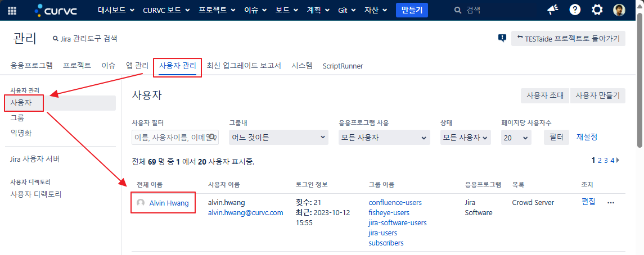The height and width of the screenshot is (255, 644).
Task: Click 편집 for Alvin Hwang
Action: click(x=588, y=202)
